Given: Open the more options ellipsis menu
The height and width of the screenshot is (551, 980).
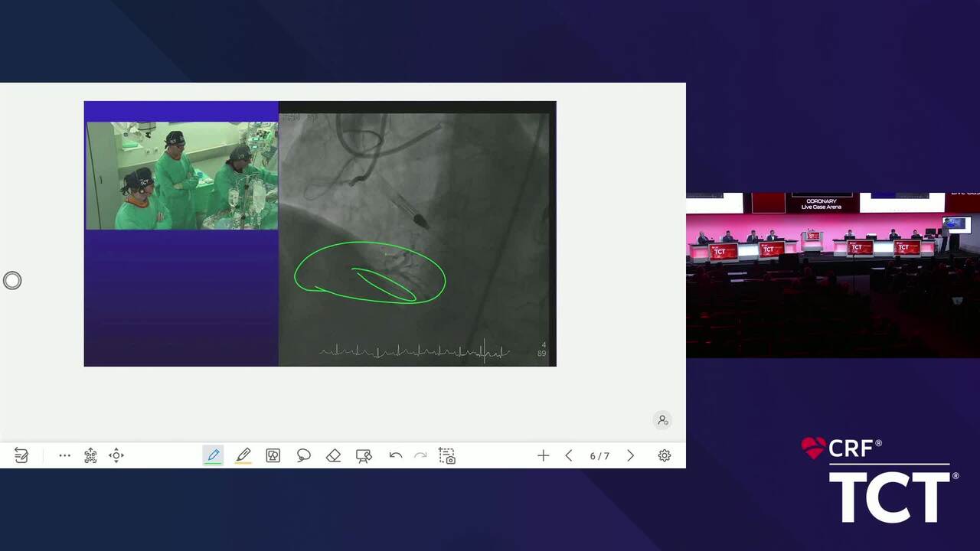Looking at the screenshot, I should [65, 455].
